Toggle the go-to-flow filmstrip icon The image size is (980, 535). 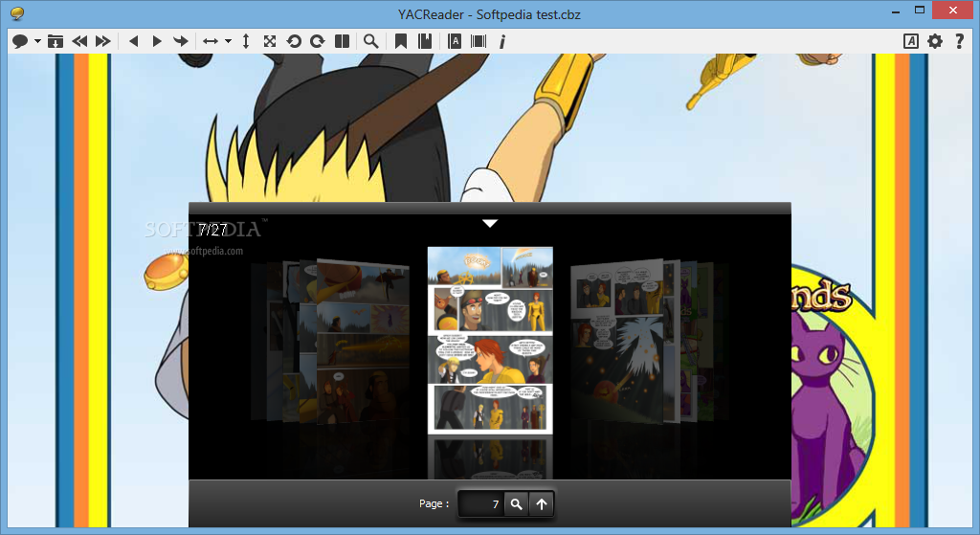point(479,41)
